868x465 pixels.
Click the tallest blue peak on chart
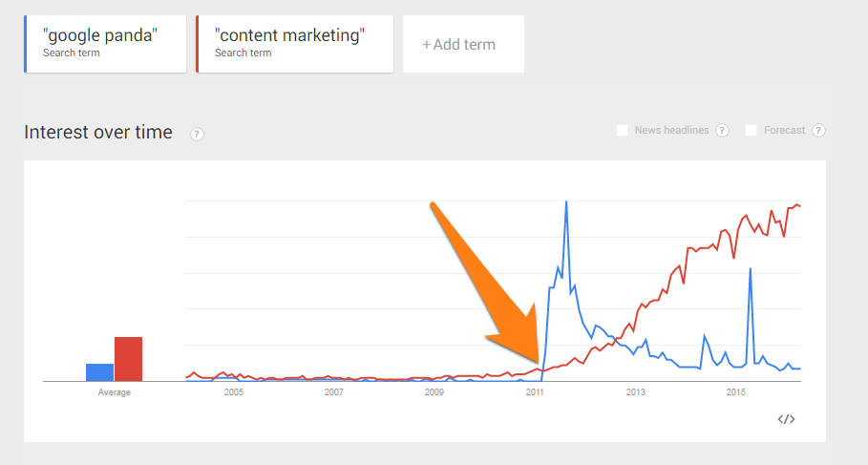[566, 202]
